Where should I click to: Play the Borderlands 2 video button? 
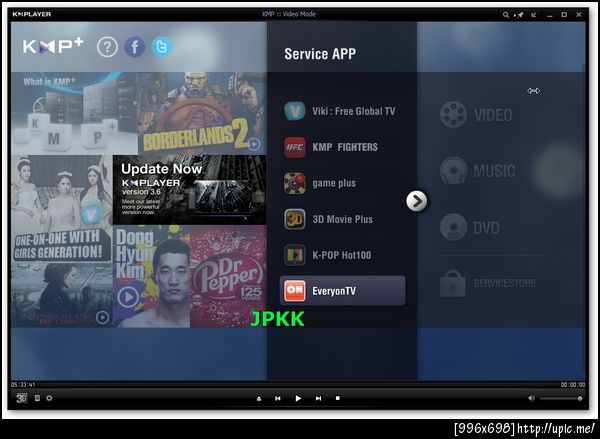click(x=254, y=144)
